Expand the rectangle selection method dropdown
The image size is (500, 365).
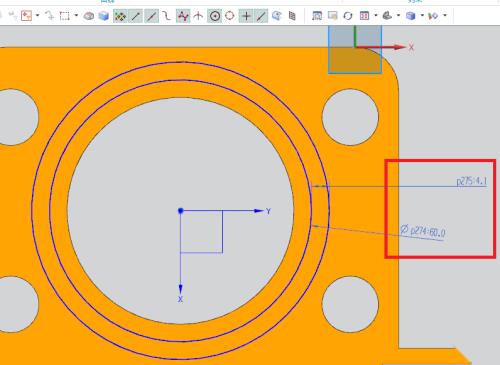76,15
